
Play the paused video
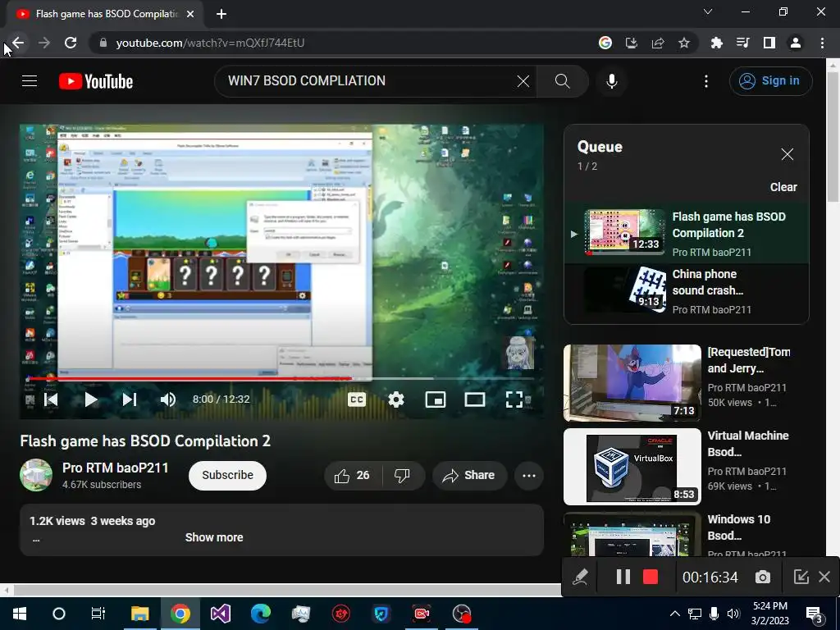coord(90,399)
